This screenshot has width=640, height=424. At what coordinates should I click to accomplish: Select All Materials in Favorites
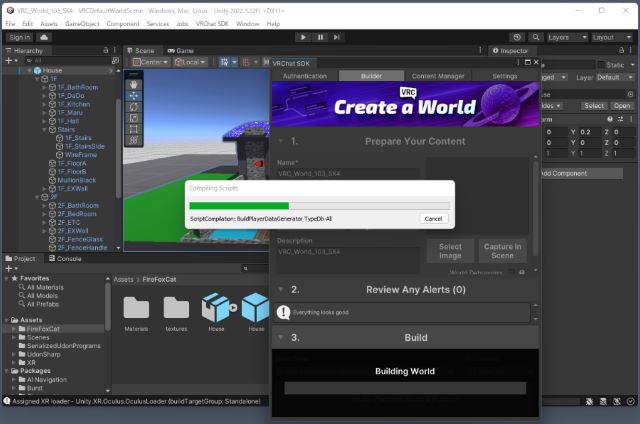coord(45,287)
